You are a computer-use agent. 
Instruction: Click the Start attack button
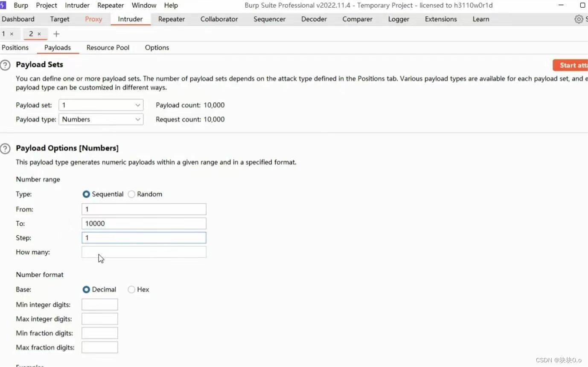click(x=571, y=65)
